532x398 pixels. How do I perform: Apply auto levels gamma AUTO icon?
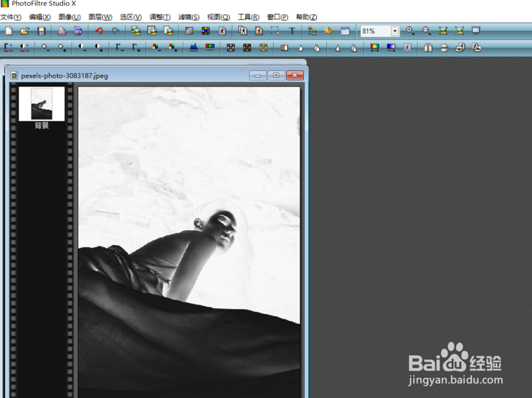(x=8, y=48)
